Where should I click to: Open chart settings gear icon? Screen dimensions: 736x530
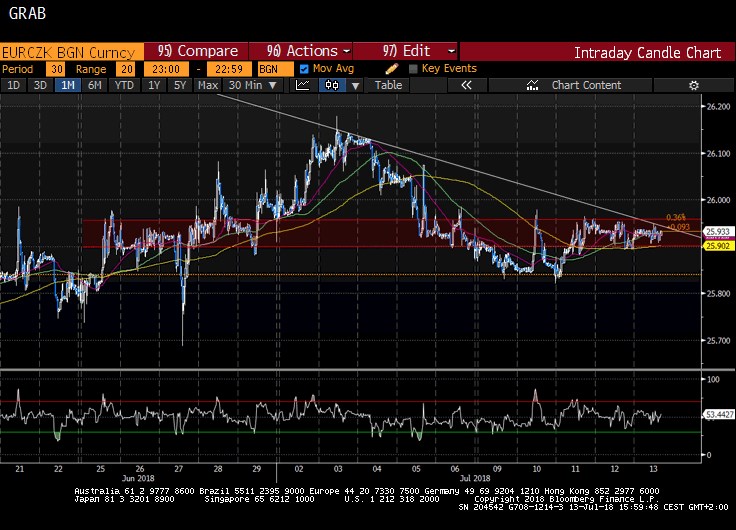694,85
